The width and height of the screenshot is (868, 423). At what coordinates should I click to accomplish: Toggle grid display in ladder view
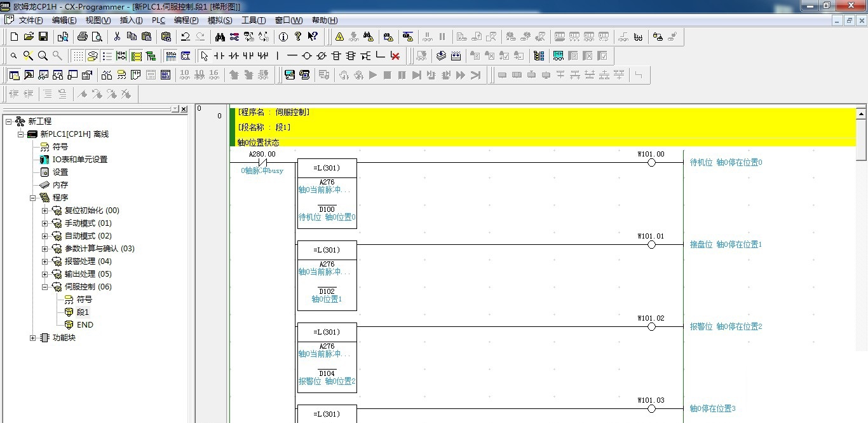[78, 56]
